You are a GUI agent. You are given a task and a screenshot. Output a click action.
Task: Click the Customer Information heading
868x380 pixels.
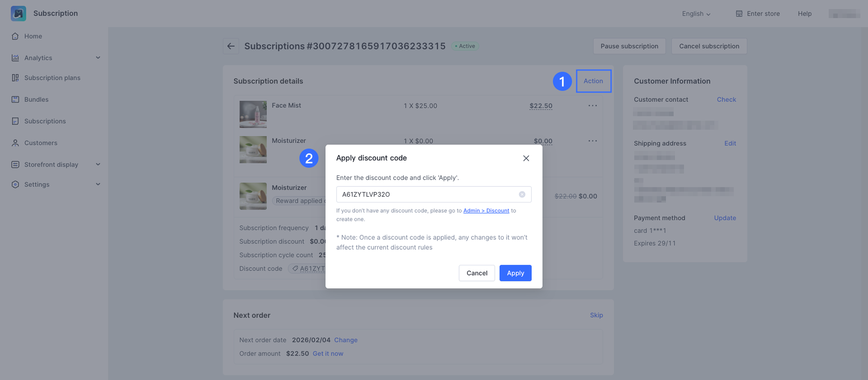672,81
